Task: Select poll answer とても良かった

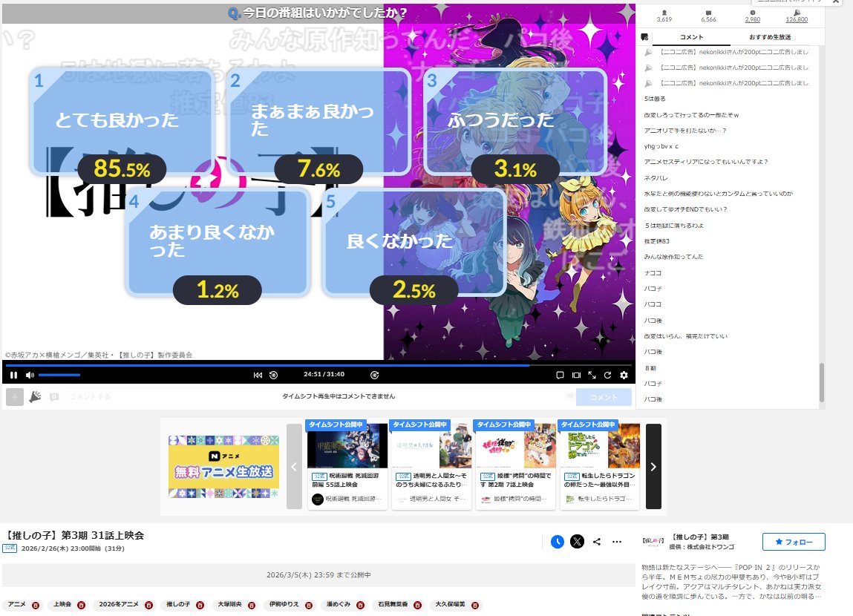Action: [x=122, y=121]
